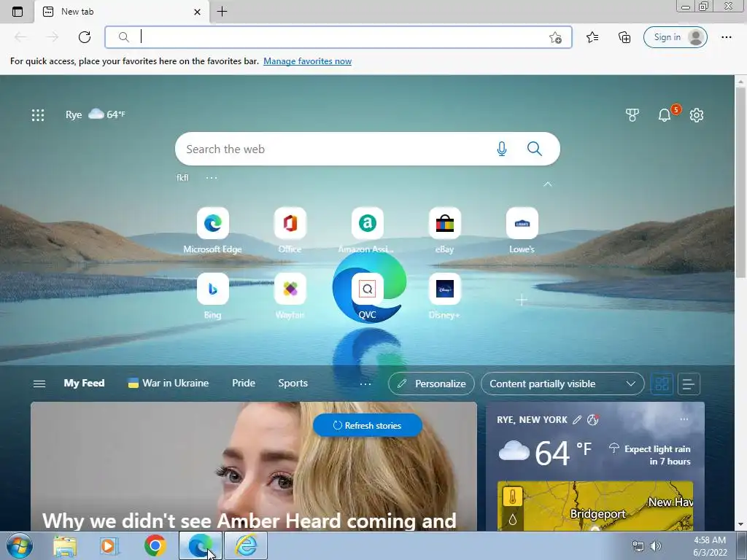Open weather card more options ellipsis
The height and width of the screenshot is (560, 747).
click(684, 419)
